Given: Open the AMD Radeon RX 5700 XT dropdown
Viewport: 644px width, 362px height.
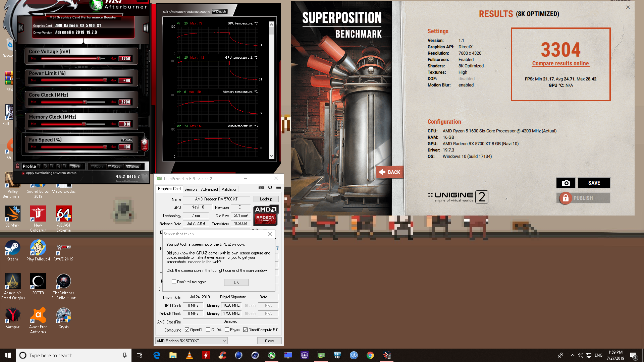Looking at the screenshot, I should (x=191, y=341).
